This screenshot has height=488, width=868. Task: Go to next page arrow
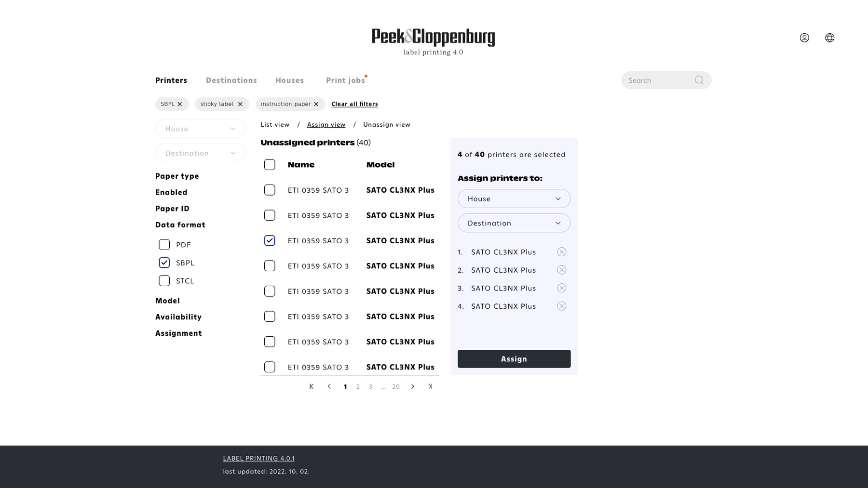click(413, 386)
